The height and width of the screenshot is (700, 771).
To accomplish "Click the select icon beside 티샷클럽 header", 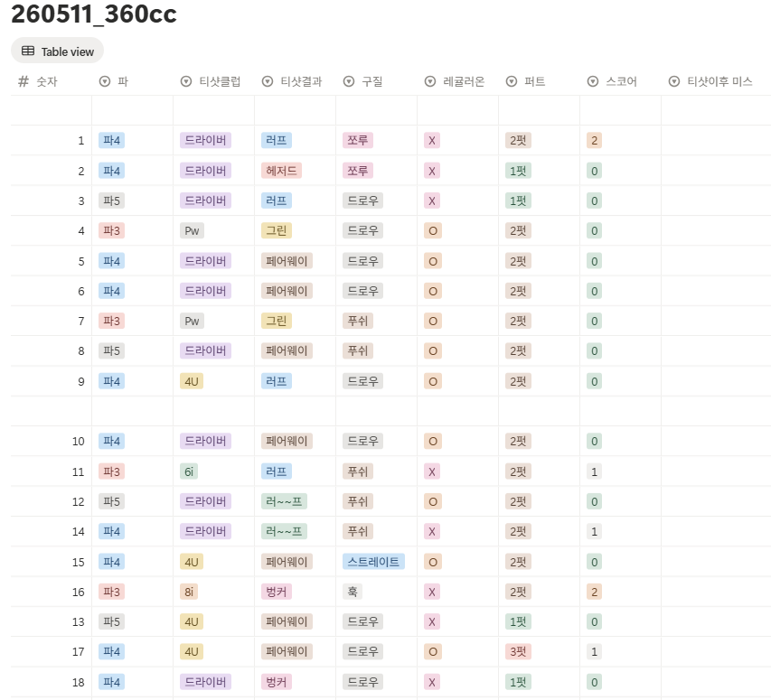I will tap(186, 81).
